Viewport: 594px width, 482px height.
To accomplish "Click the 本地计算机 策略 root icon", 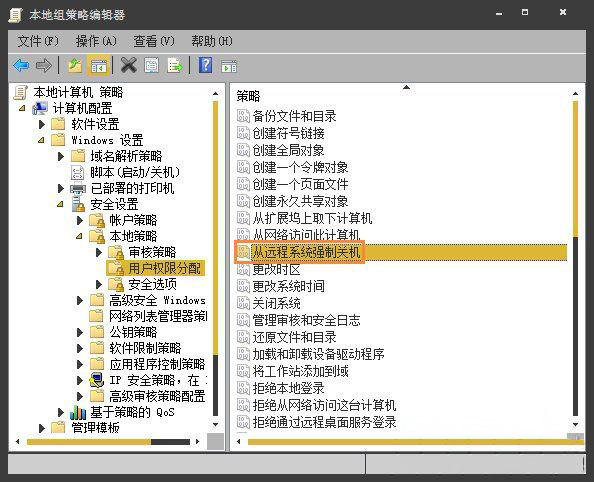I will pos(21,92).
